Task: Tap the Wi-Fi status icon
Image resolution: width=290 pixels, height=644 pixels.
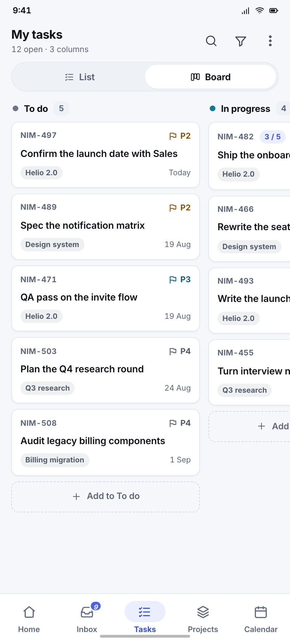Action: (x=260, y=11)
